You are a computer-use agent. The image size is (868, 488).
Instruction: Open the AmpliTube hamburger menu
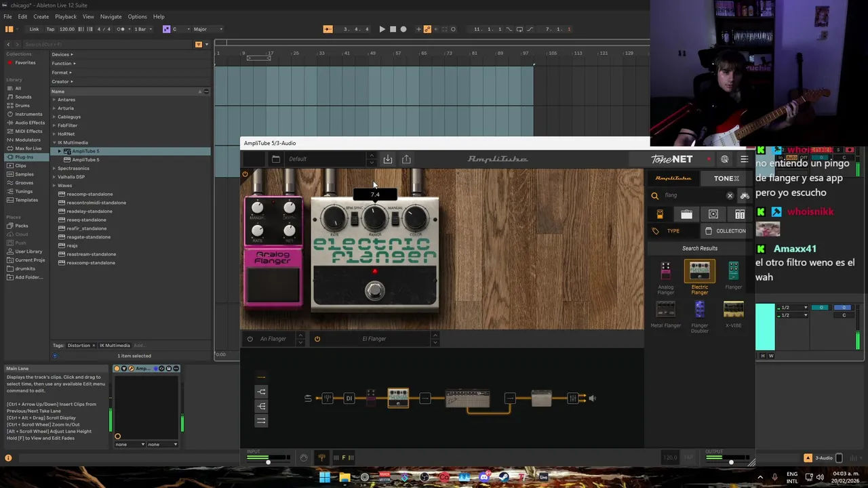pos(744,159)
